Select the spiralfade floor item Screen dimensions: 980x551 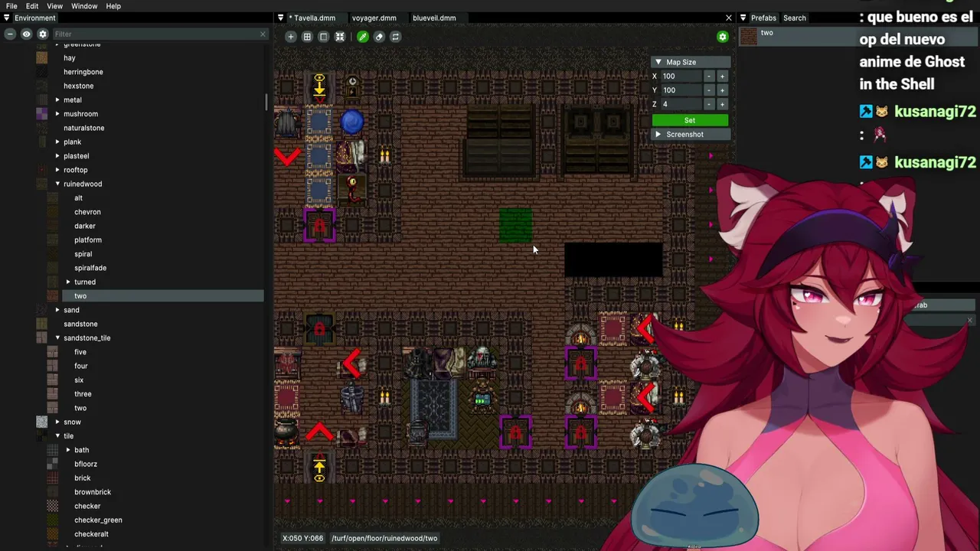pos(90,268)
